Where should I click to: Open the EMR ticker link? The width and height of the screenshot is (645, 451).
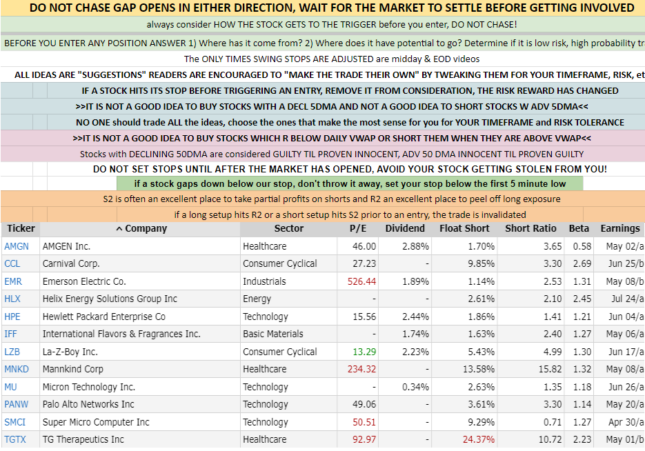[13, 281]
